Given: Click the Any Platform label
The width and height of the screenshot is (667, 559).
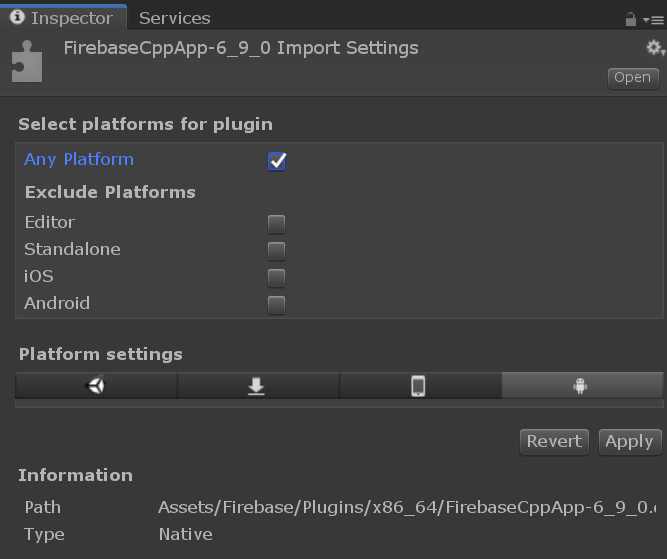Looking at the screenshot, I should pos(79,160).
